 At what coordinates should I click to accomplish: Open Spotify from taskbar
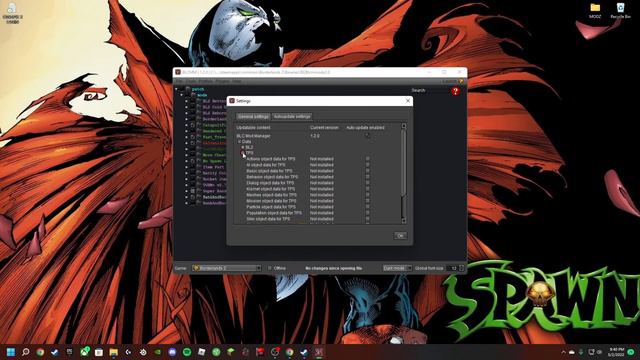click(x=187, y=352)
